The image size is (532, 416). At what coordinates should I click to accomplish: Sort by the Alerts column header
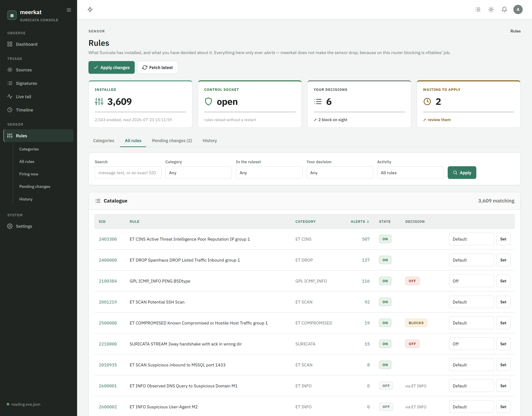[360, 221]
